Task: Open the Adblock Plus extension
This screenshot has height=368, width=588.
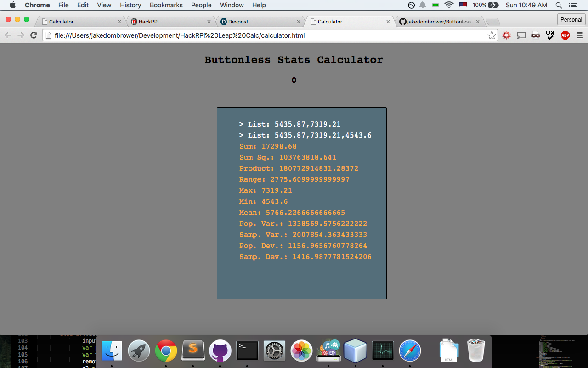Action: click(x=565, y=35)
